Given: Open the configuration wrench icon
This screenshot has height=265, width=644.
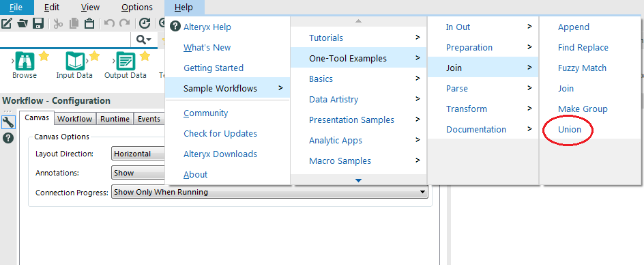Looking at the screenshot, I should tap(8, 122).
